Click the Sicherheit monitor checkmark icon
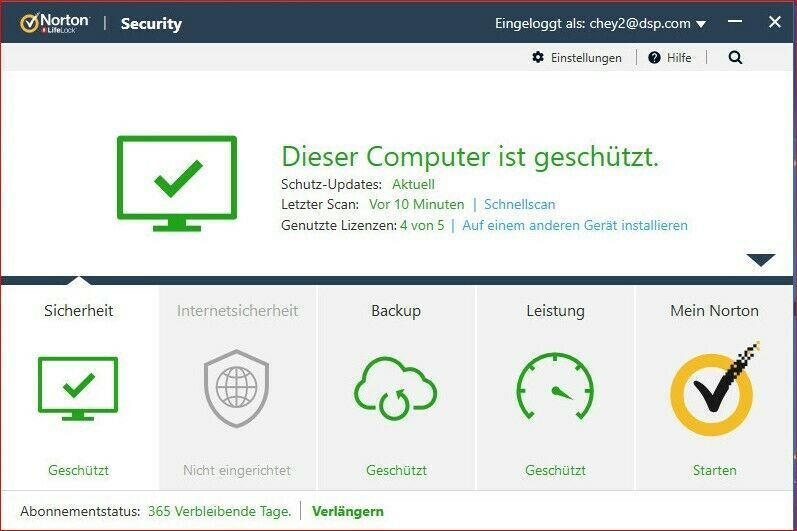Viewport: 797px width, 531px height. click(x=78, y=388)
